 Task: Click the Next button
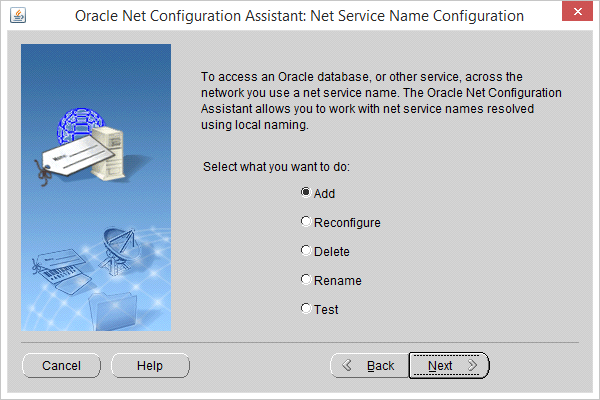coord(449,366)
